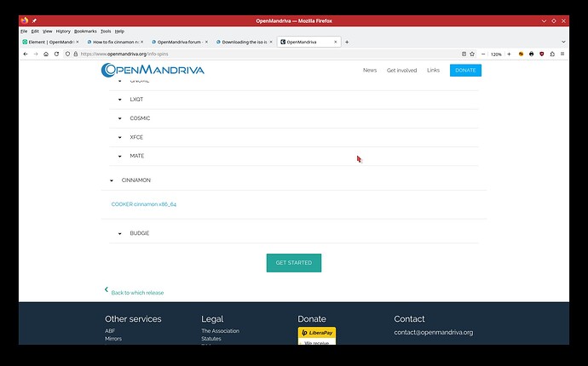Bookmark this page with the star
The image size is (588, 366).
(472, 54)
